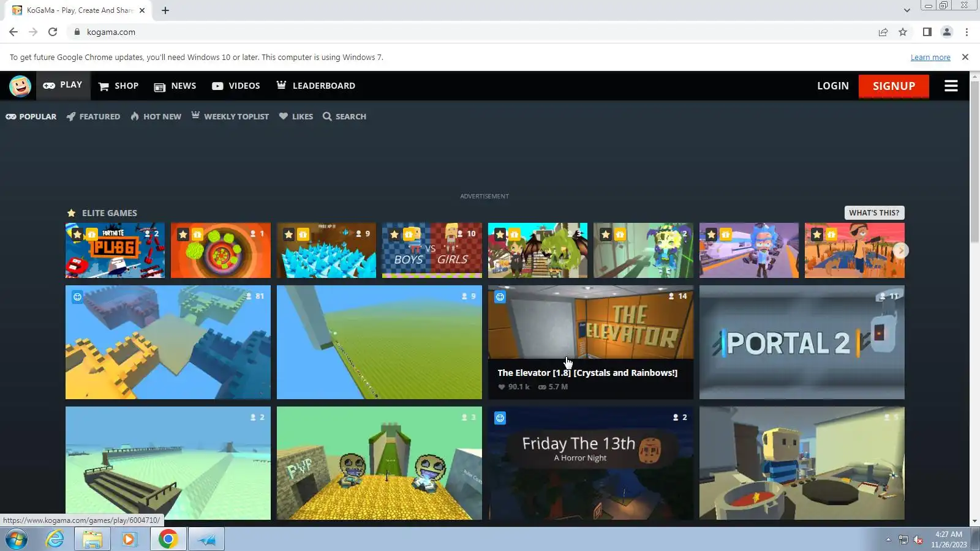Image resolution: width=980 pixels, height=551 pixels.
Task: Open the green flat field game with 9 players
Action: click(x=379, y=342)
